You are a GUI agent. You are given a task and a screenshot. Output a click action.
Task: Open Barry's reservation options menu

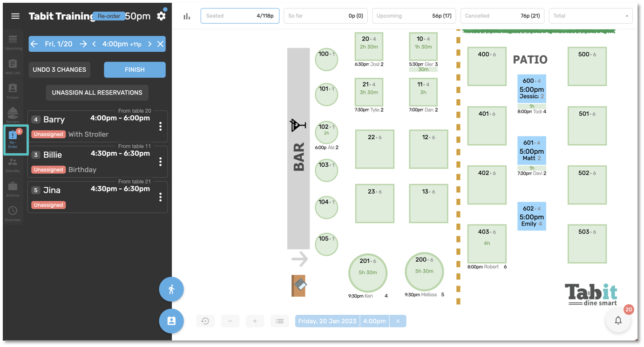click(x=161, y=126)
